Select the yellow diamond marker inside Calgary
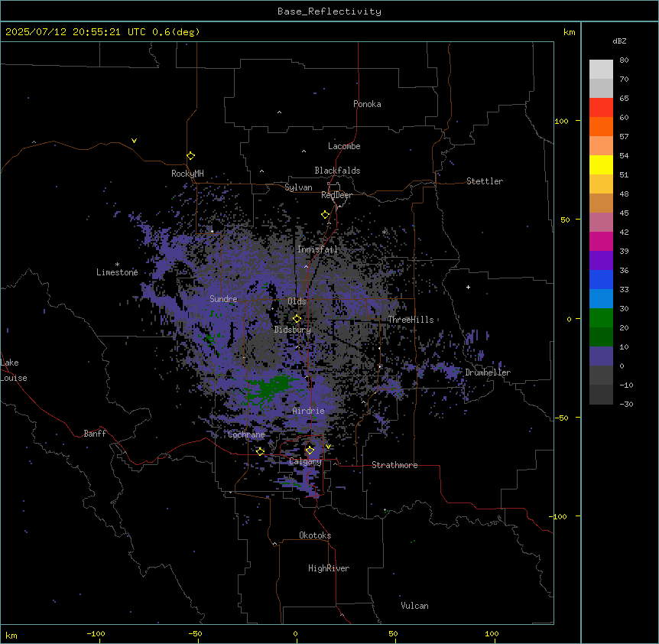659x644 pixels. (310, 450)
